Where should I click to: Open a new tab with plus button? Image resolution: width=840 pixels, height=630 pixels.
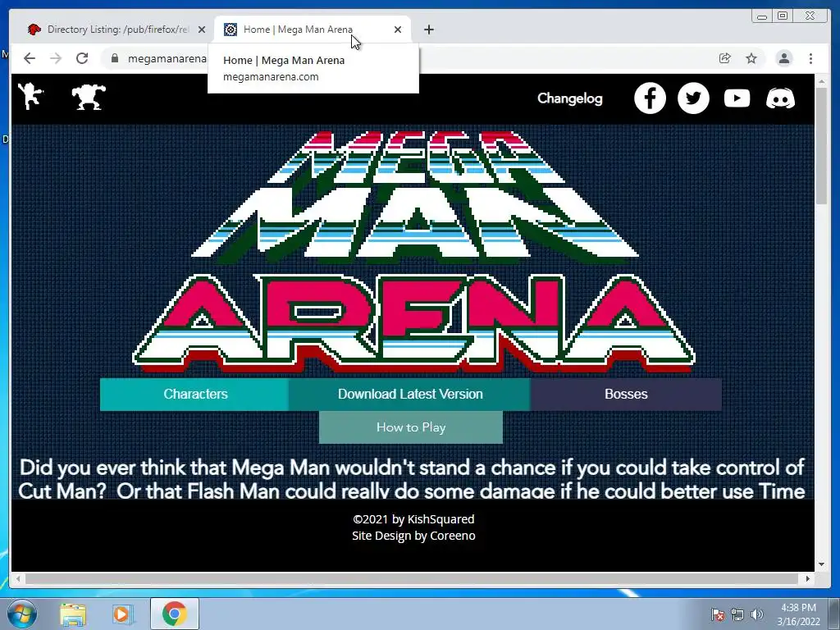point(428,30)
